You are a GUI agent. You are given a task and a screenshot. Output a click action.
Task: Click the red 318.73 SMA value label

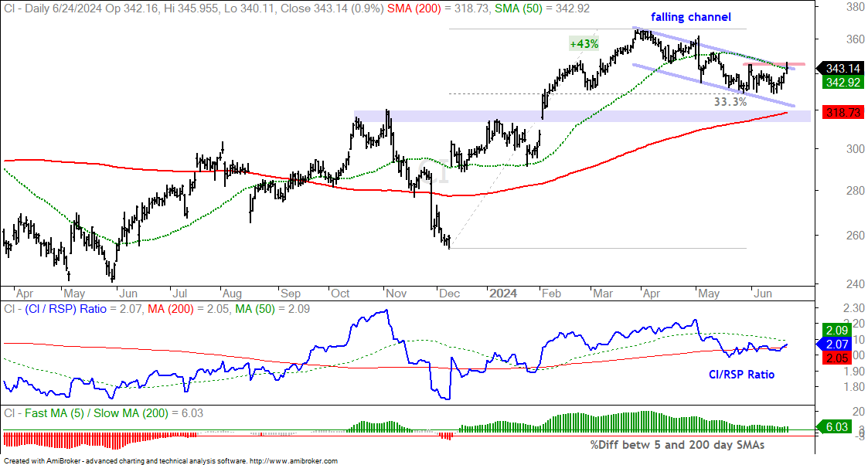tap(842, 112)
